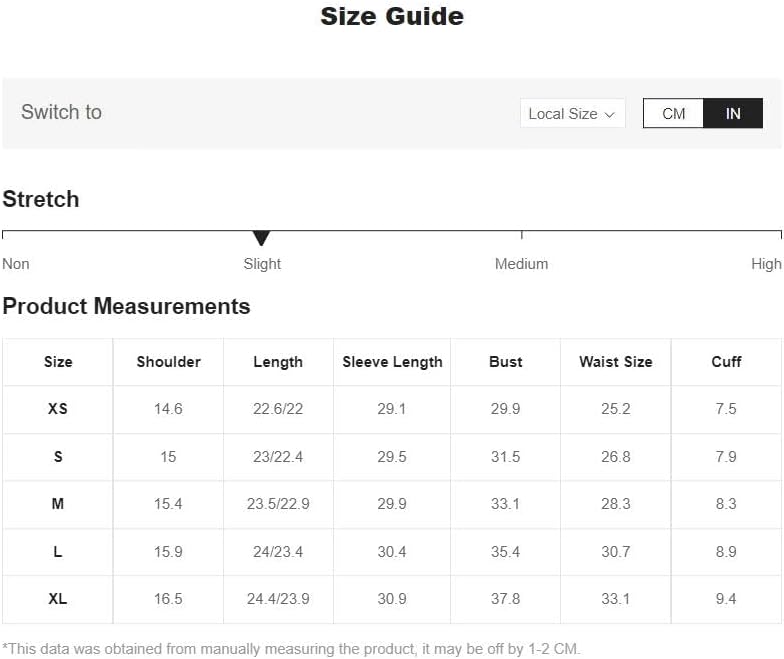The width and height of the screenshot is (784, 659).
Task: Select the XL size row label
Action: pos(58,598)
